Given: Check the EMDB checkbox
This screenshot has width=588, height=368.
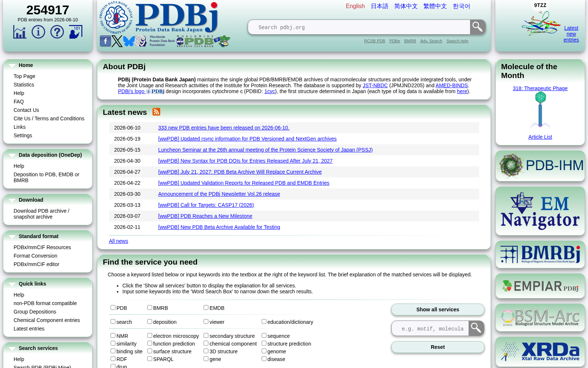Looking at the screenshot, I should [x=206, y=308].
